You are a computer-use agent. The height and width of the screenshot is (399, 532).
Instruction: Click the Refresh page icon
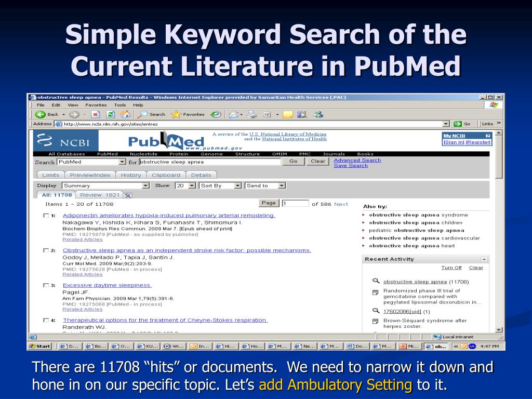click(110, 115)
